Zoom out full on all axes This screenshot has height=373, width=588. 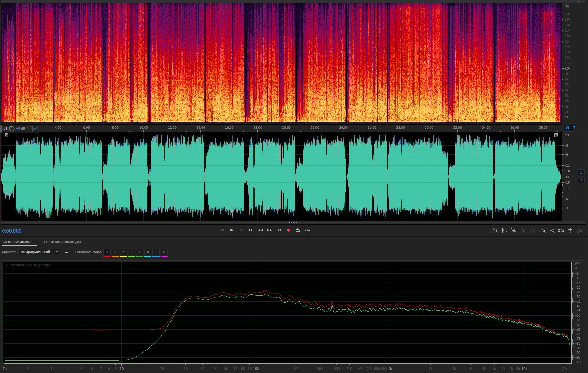coord(532,231)
